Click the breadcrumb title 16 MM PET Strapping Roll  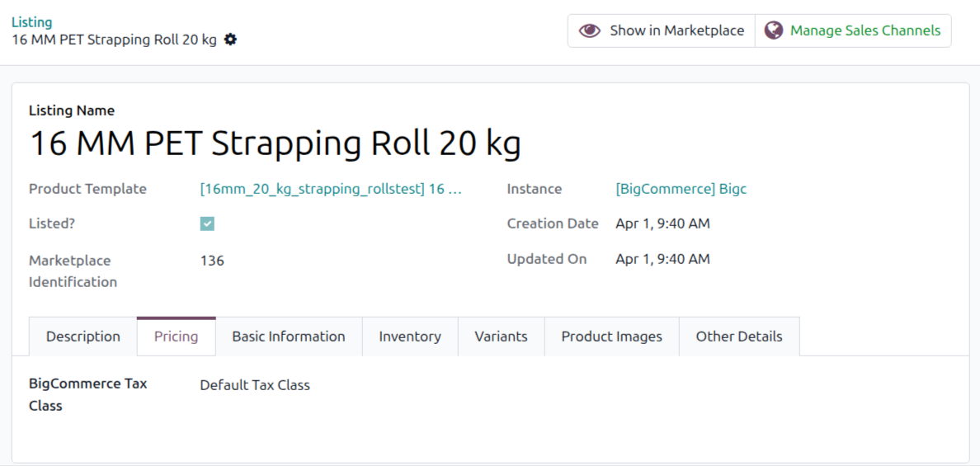pyautogui.click(x=115, y=40)
